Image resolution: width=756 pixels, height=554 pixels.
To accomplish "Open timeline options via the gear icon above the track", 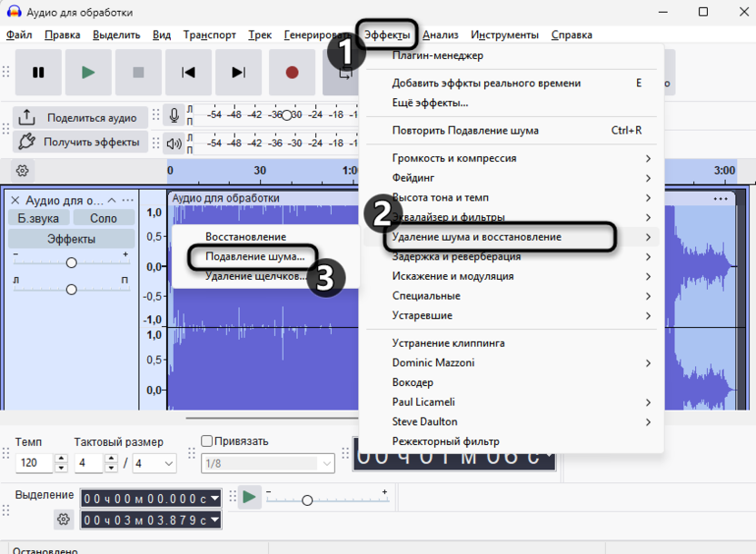I will pos(23,171).
